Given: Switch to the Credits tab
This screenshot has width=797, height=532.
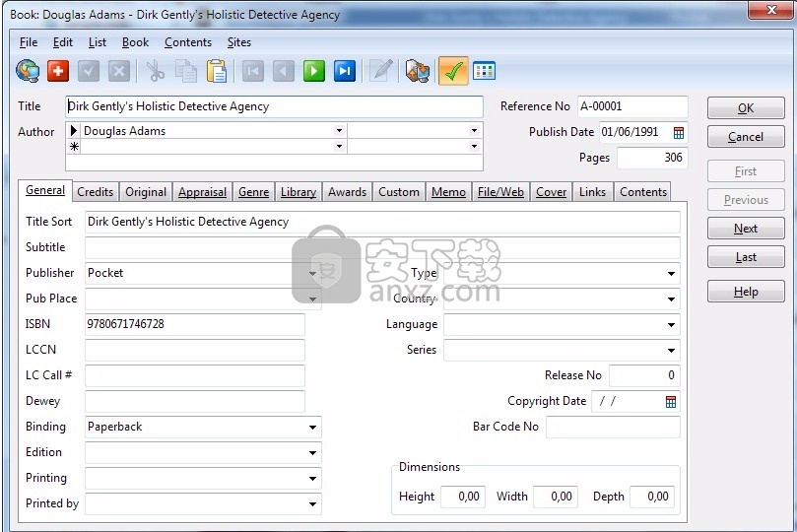Looking at the screenshot, I should pos(95,192).
